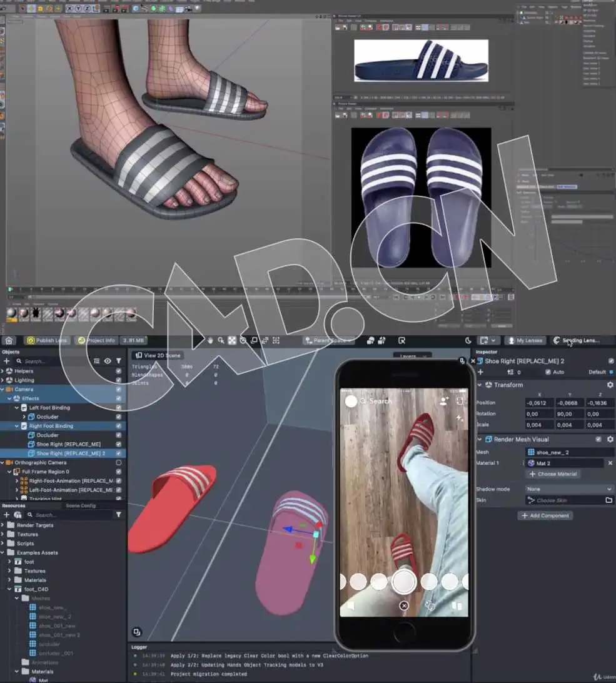The image size is (616, 683).
Task: Click the flash icon in Snapchat preview
Action: [x=460, y=418]
